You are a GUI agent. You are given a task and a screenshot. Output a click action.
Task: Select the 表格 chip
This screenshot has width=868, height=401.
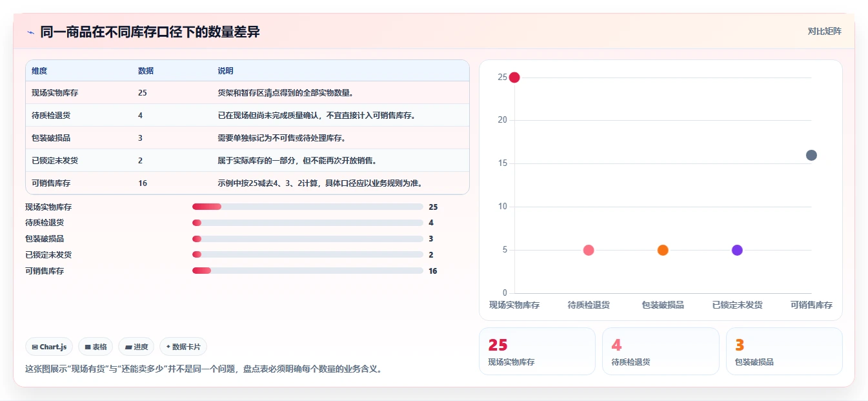coord(96,347)
